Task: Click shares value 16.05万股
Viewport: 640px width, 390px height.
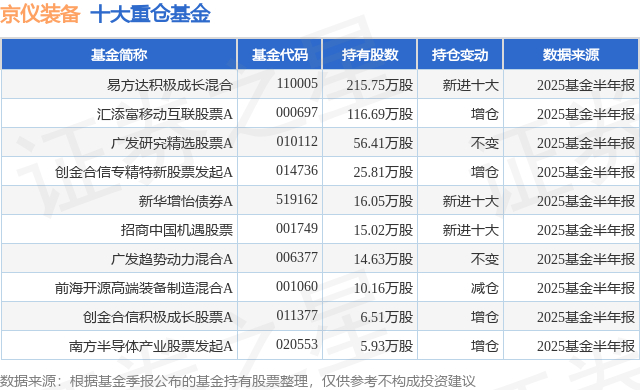Action: [x=383, y=201]
